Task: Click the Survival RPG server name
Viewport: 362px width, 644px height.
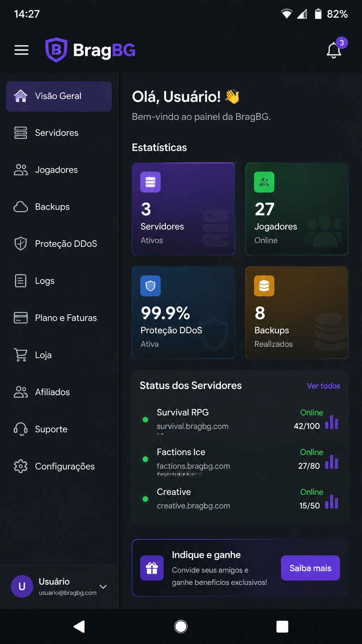Action: coord(183,413)
